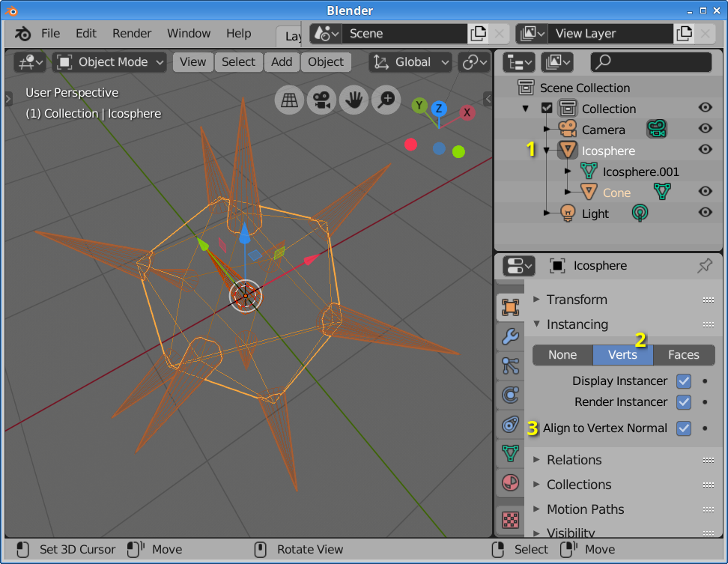Set instancing to Faces
Image resolution: width=728 pixels, height=564 pixels.
[683, 354]
